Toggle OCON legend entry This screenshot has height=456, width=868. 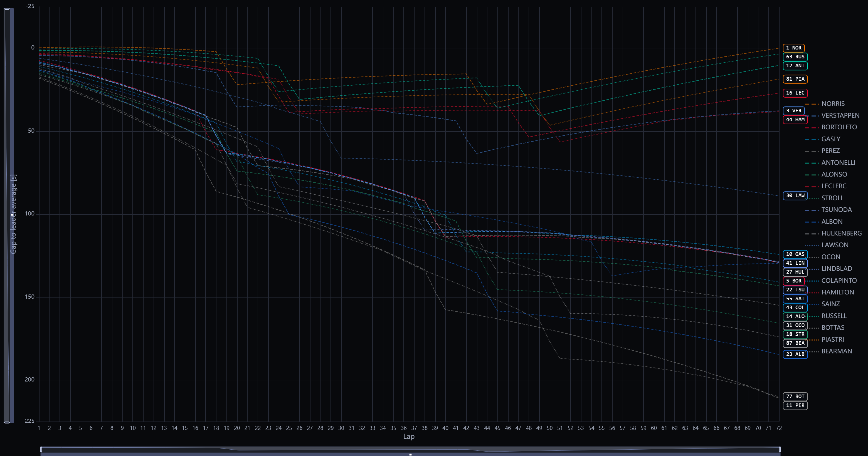click(822, 257)
